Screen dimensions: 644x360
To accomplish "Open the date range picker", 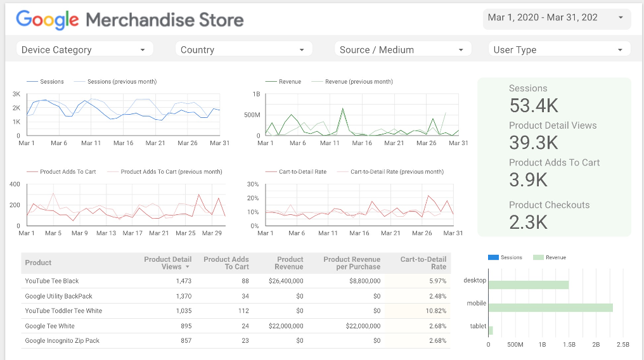I will pyautogui.click(x=557, y=18).
